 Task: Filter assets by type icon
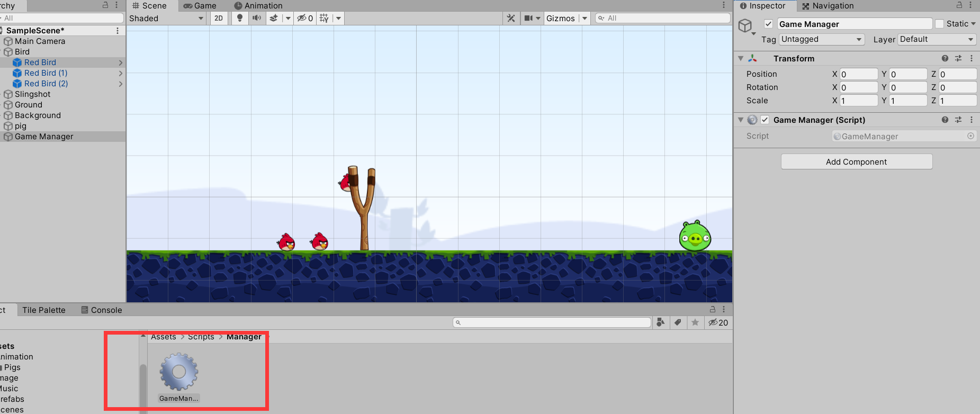coord(660,322)
